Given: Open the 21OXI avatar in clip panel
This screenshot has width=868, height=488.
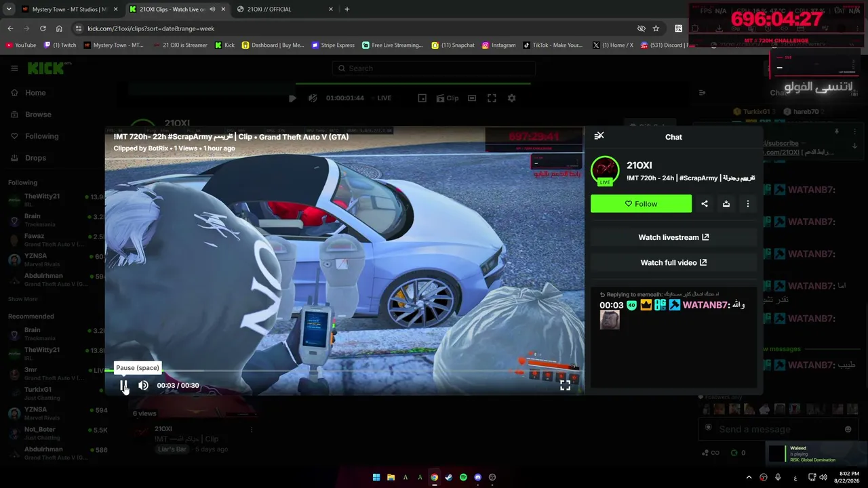Looking at the screenshot, I should click(x=605, y=171).
